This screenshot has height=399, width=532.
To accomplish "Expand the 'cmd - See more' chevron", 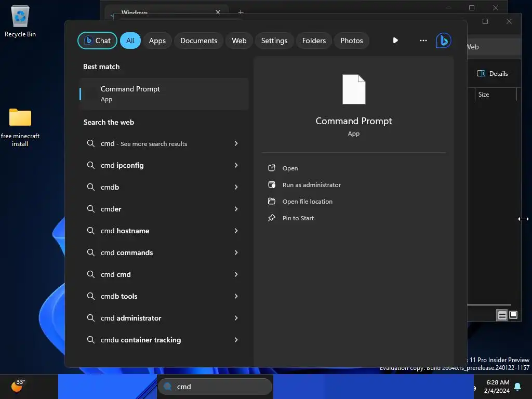I will [x=236, y=143].
